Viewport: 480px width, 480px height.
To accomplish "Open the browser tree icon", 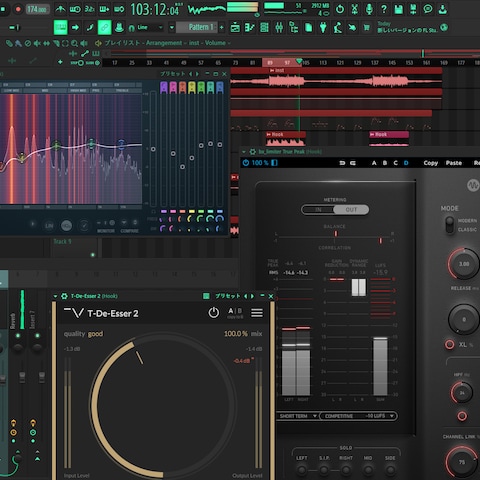I will [294, 27].
